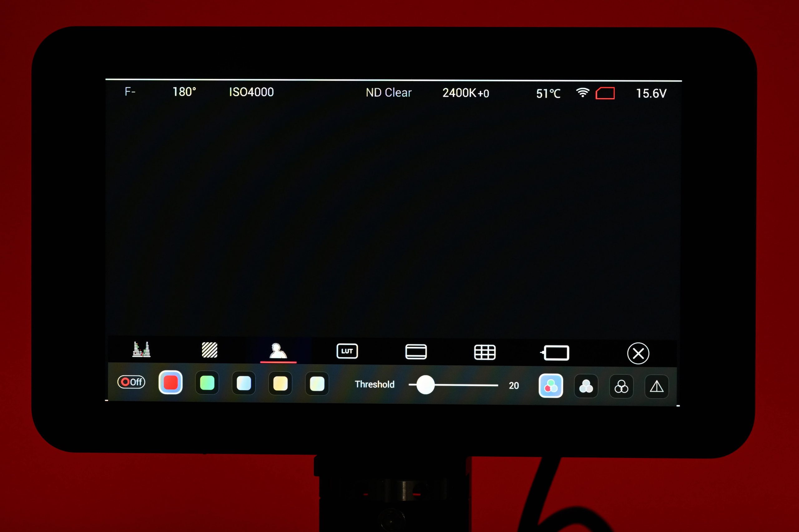Open the LUT settings
The width and height of the screenshot is (799, 532).
coord(347,351)
